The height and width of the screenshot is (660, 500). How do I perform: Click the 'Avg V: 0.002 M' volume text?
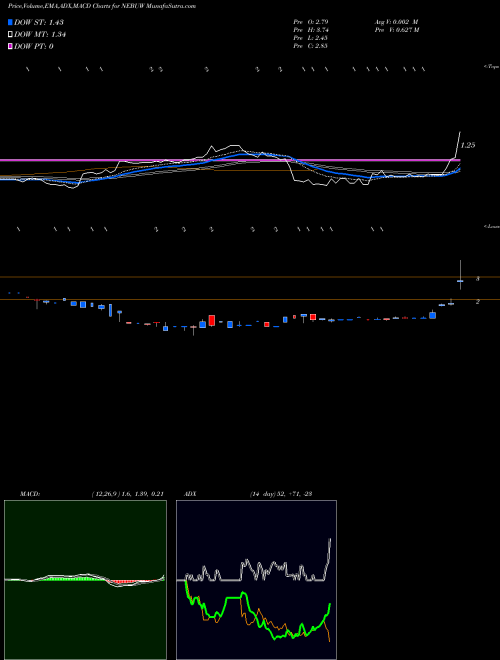click(x=396, y=21)
